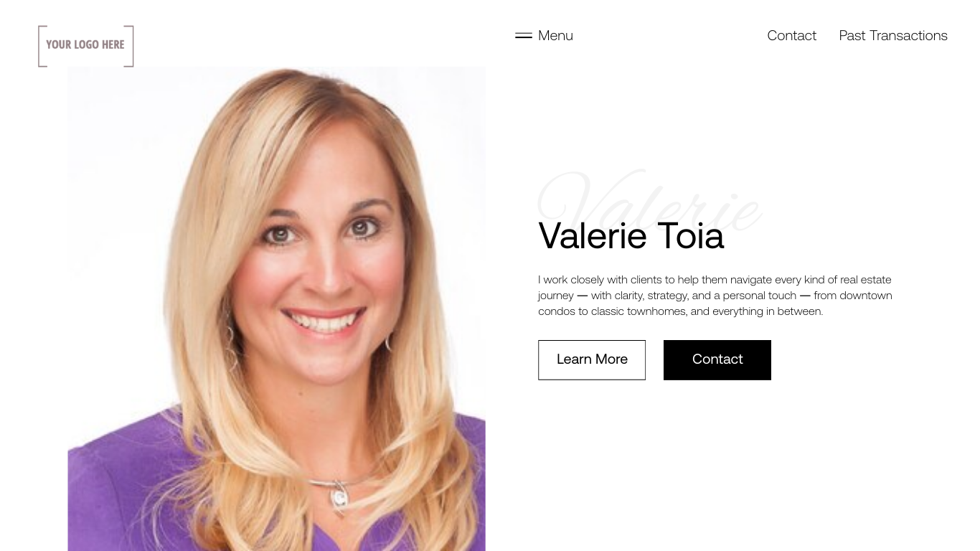The width and height of the screenshot is (980, 551).
Task: Click the right bracket of logo placeholder
Action: point(130,46)
